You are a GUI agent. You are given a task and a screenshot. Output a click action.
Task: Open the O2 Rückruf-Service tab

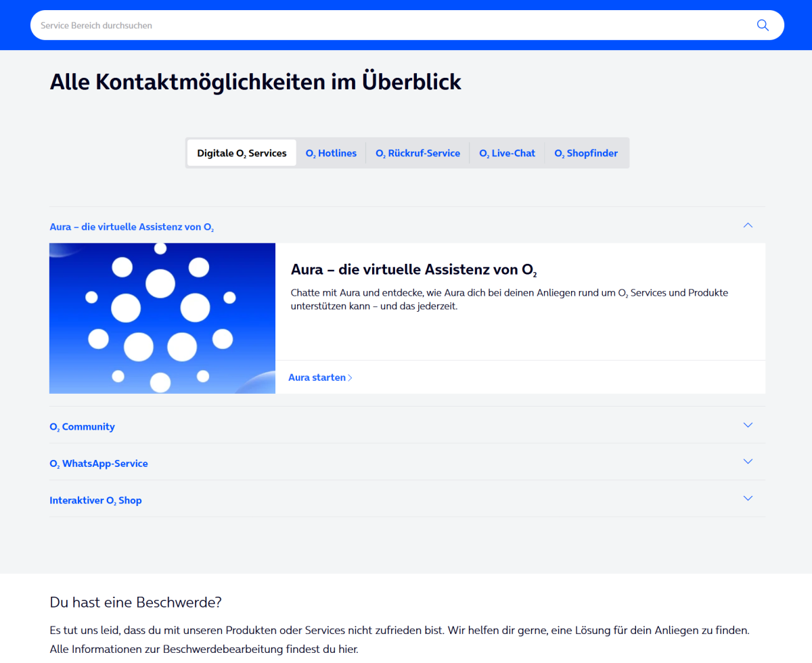tap(418, 153)
